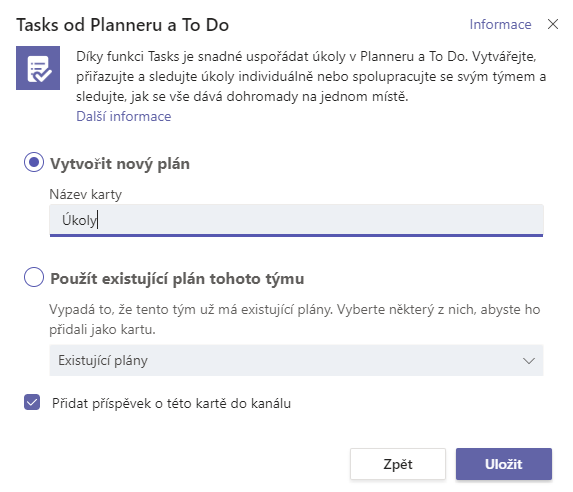
Task: Open the Informace link at top right
Action: (x=500, y=24)
